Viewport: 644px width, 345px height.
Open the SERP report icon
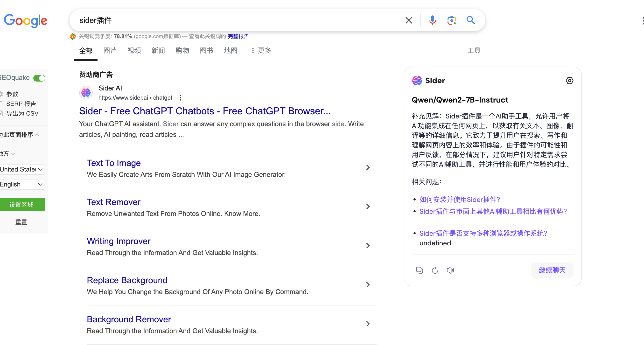click(x=1, y=104)
